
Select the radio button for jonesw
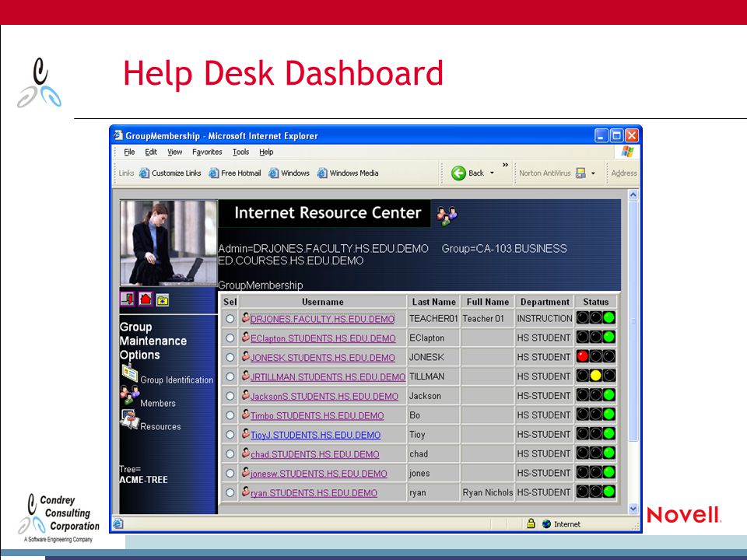tap(230, 474)
